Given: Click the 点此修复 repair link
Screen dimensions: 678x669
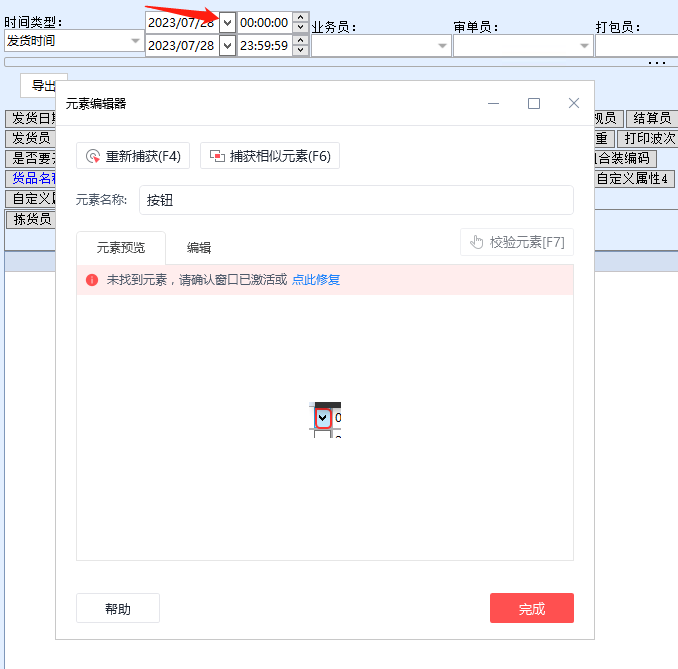Looking at the screenshot, I should (x=316, y=280).
